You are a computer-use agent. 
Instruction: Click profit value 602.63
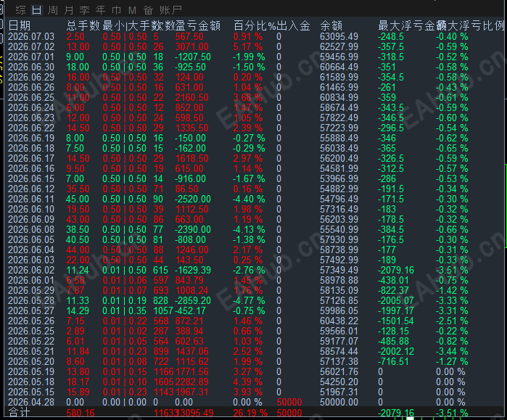[189, 341]
